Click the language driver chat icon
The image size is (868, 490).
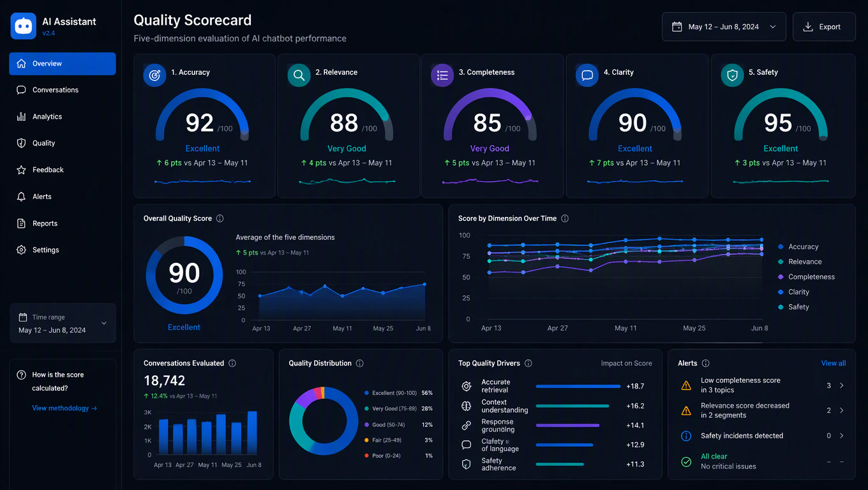(x=467, y=445)
